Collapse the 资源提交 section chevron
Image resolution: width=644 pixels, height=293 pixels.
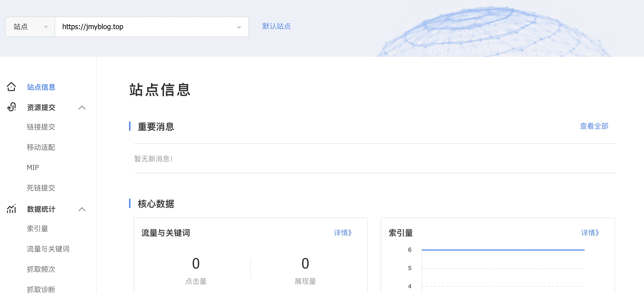tap(82, 108)
